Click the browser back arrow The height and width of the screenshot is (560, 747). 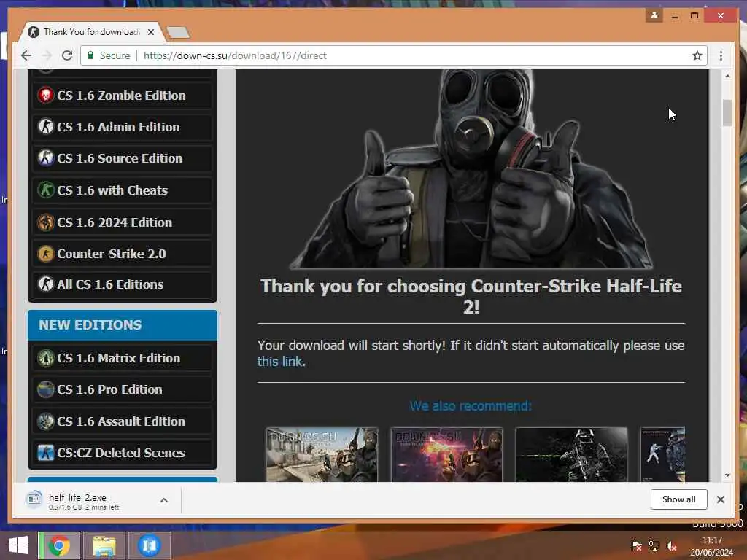pos(26,55)
